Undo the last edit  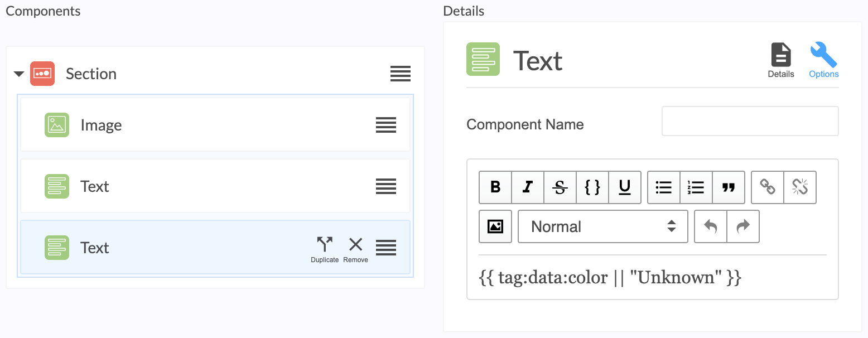coord(711,226)
